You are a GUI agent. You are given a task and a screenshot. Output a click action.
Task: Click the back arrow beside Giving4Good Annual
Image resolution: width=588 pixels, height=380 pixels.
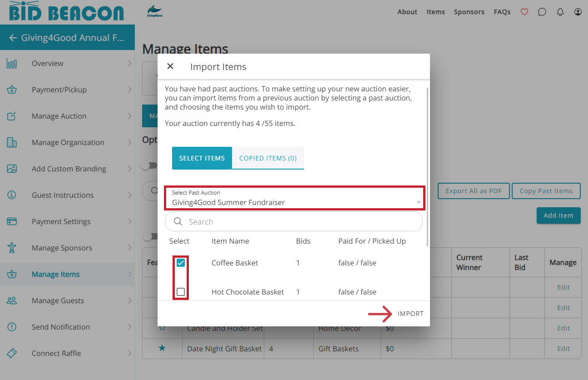tap(13, 38)
